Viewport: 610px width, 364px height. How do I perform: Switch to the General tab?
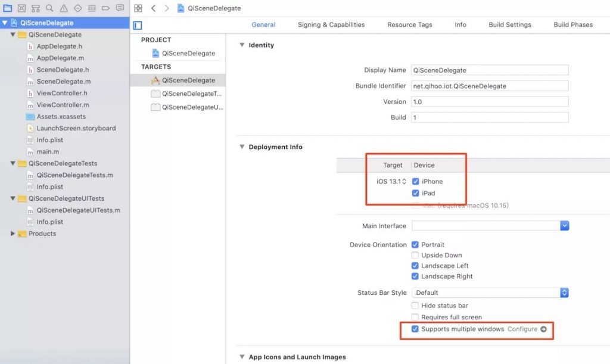(263, 24)
